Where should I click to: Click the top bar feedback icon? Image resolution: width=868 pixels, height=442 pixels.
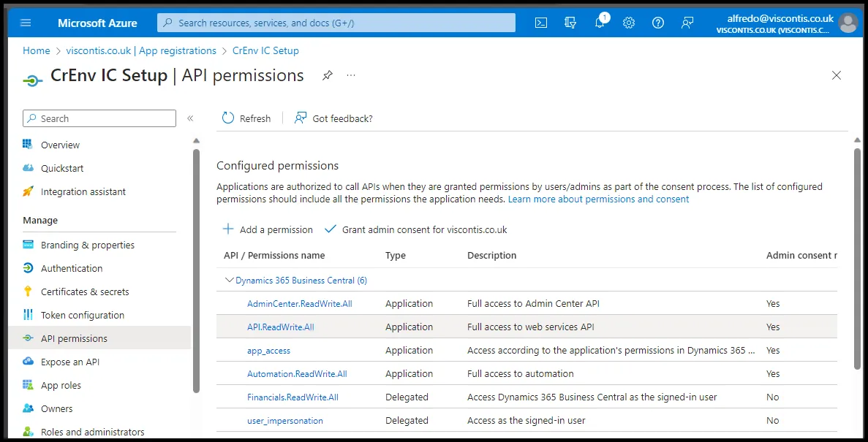687,23
